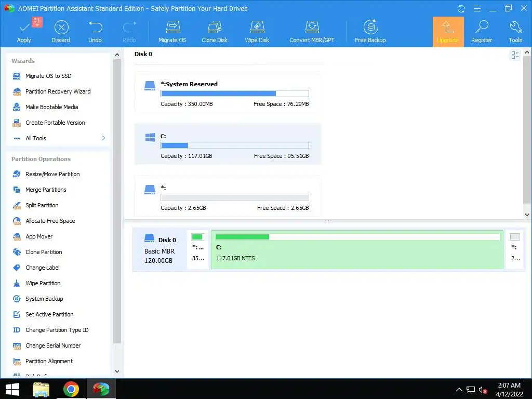The image size is (532, 399).
Task: Click the Partition Operations section header
Action: 41,159
